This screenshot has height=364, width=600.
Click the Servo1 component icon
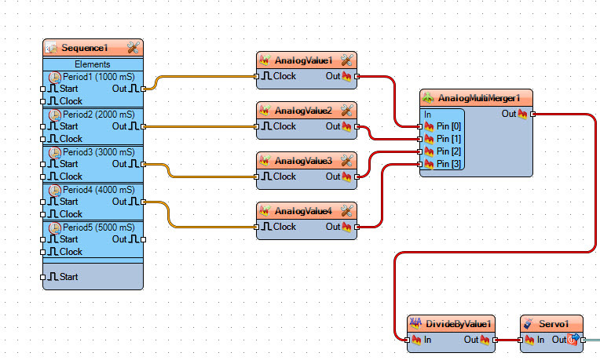point(529,323)
